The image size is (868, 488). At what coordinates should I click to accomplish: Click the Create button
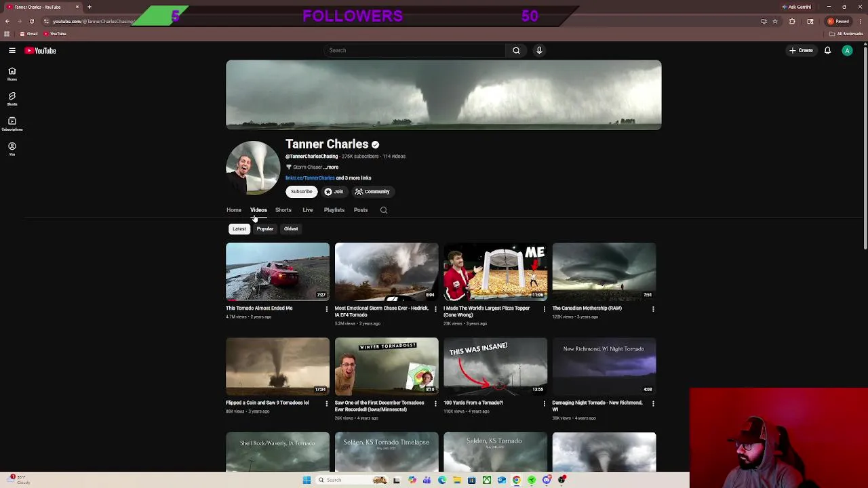pyautogui.click(x=801, y=50)
